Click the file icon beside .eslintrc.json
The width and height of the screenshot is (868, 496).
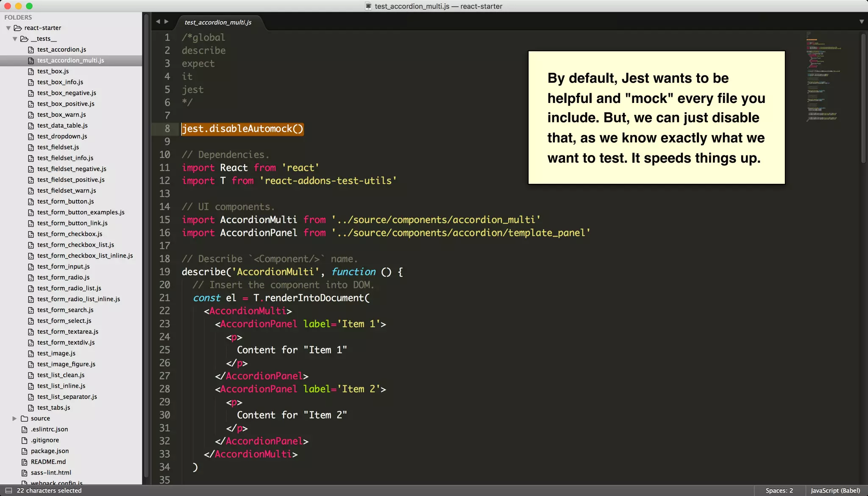[x=25, y=429]
